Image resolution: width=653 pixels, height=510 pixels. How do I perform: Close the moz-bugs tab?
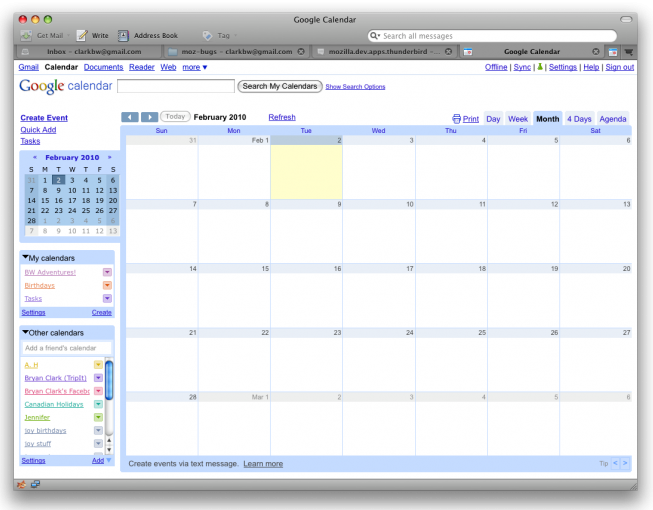click(301, 52)
